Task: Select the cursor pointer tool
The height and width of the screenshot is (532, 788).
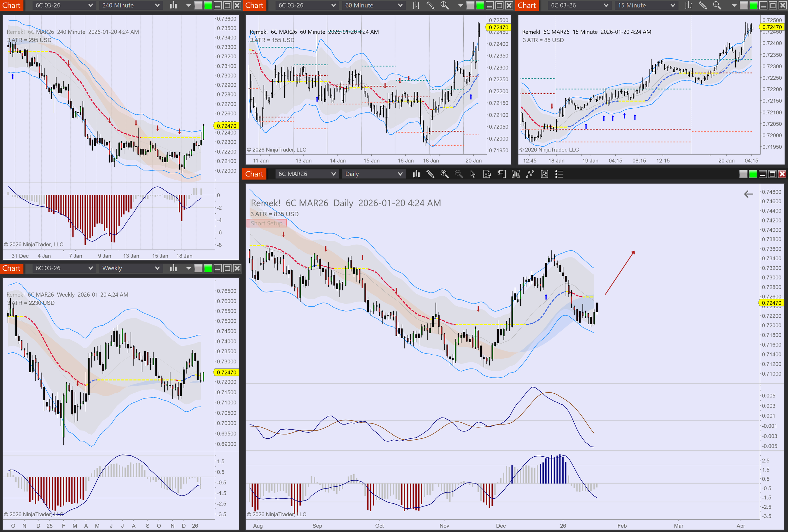Action: point(473,174)
